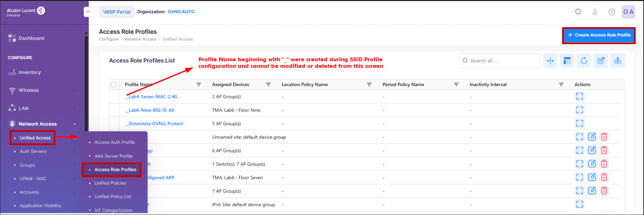This screenshot has height=215, width=644.
Task: Delete the Unnamed site default device group profile
Action: (604, 137)
